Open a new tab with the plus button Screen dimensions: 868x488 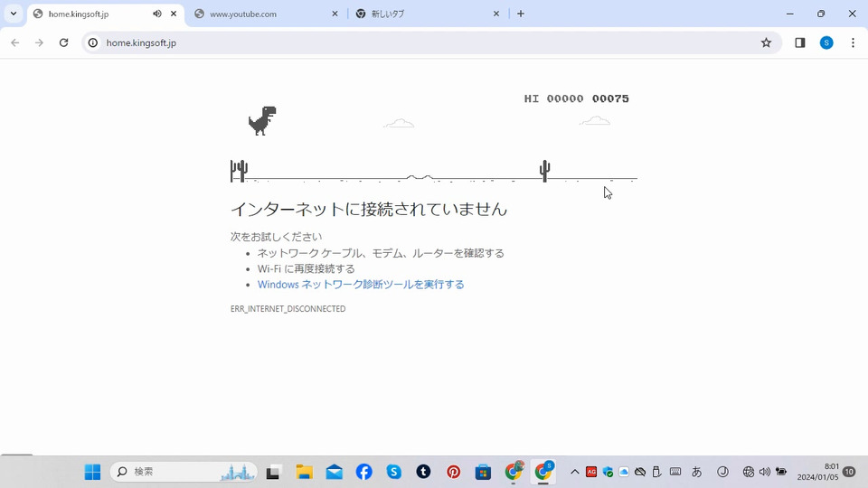521,14
